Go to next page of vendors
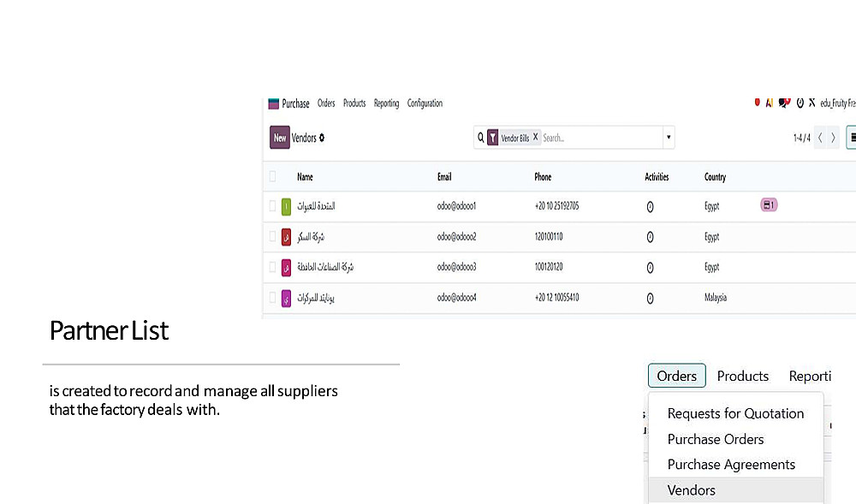The width and height of the screenshot is (856, 504). coord(834,138)
